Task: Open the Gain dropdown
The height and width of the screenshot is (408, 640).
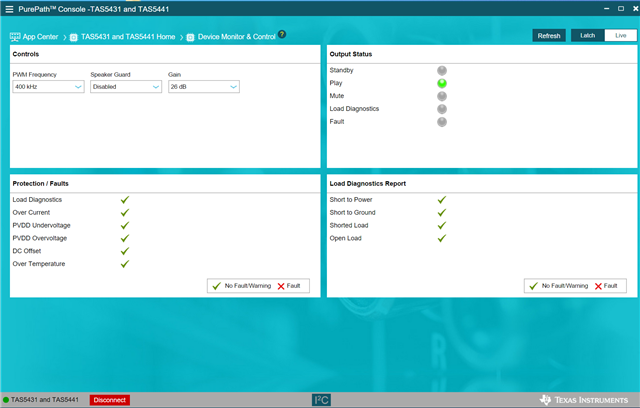Action: [x=204, y=86]
